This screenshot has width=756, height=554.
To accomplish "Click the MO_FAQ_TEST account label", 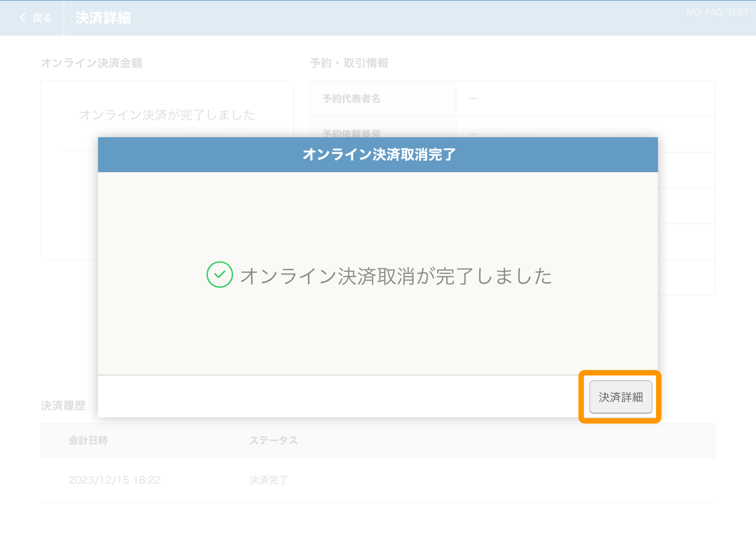I will pyautogui.click(x=717, y=12).
